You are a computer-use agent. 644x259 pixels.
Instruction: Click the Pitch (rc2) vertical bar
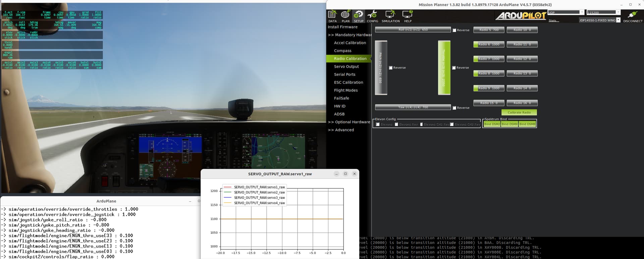point(381,68)
